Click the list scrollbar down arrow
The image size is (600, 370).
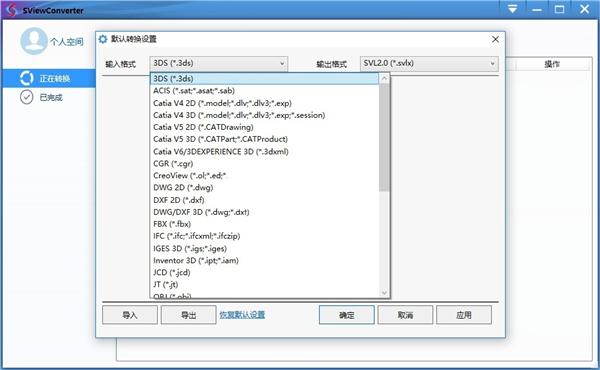pyautogui.click(x=384, y=293)
